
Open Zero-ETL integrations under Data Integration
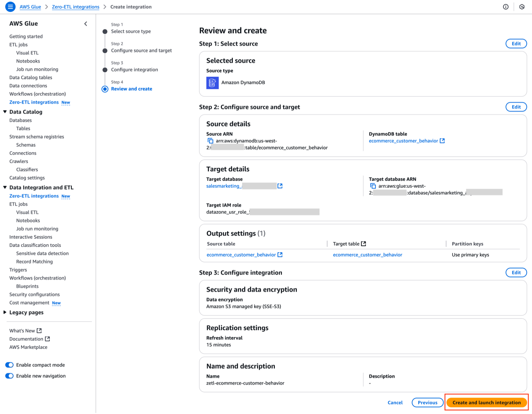[34, 196]
